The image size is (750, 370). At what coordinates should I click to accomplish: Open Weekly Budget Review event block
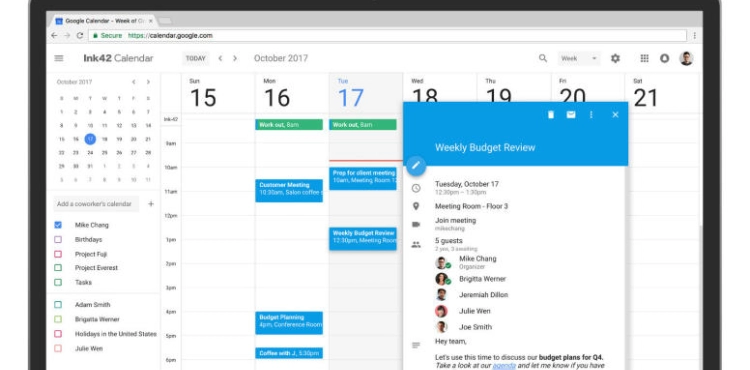coord(363,239)
